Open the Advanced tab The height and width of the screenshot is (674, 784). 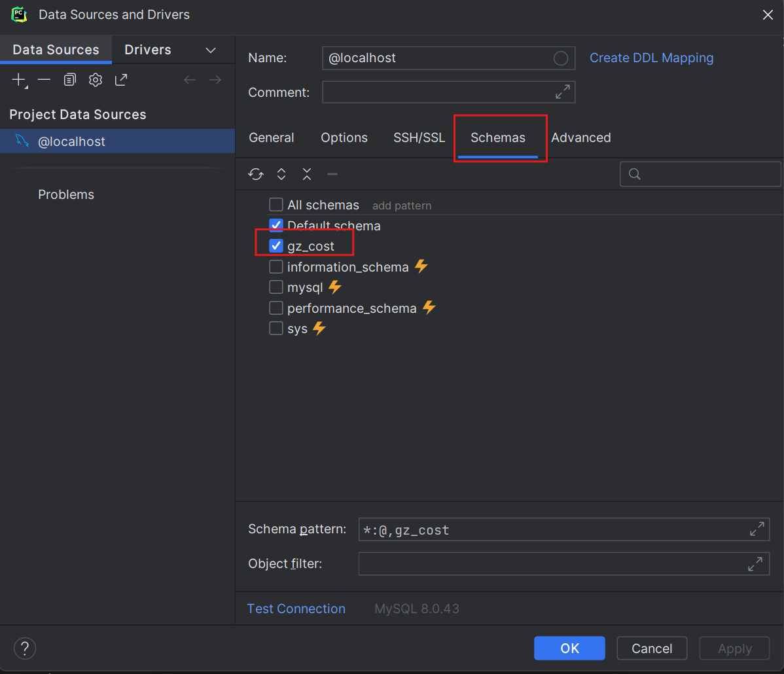[581, 137]
